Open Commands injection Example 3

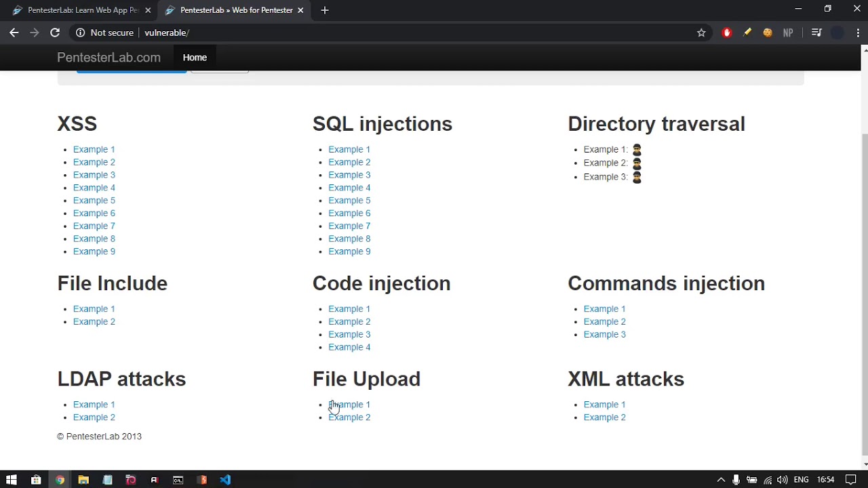click(x=605, y=334)
